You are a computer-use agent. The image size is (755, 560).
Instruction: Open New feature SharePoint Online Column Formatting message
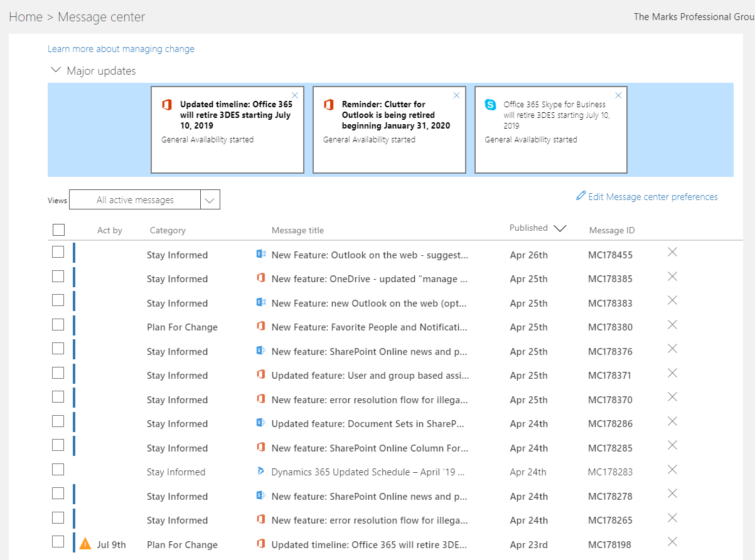tap(370, 448)
